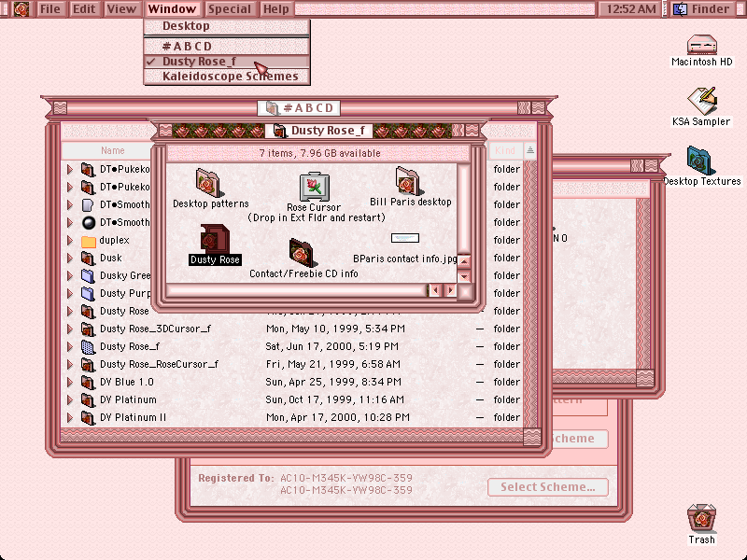Click the menu bar clock
This screenshot has height=560, width=747.
[631, 8]
